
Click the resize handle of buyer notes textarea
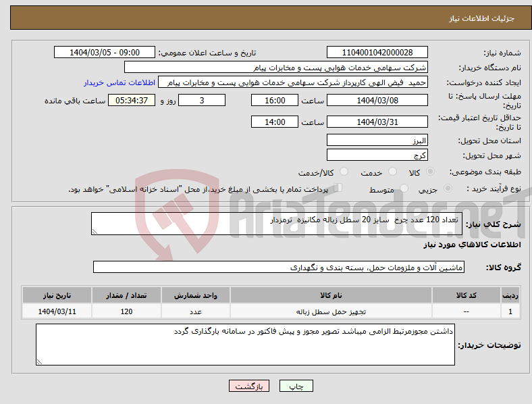coord(39,362)
